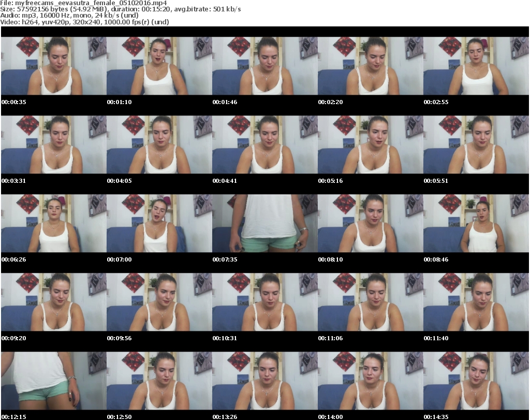
Task: Click the frame at timestamp 00:04:05
Action: click(159, 144)
